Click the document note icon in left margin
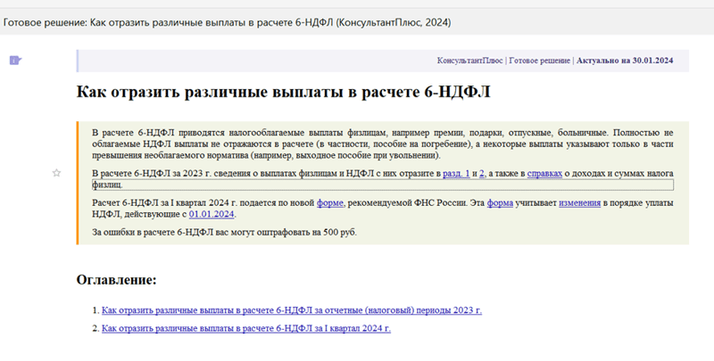The width and height of the screenshot is (714, 361). coord(15,60)
